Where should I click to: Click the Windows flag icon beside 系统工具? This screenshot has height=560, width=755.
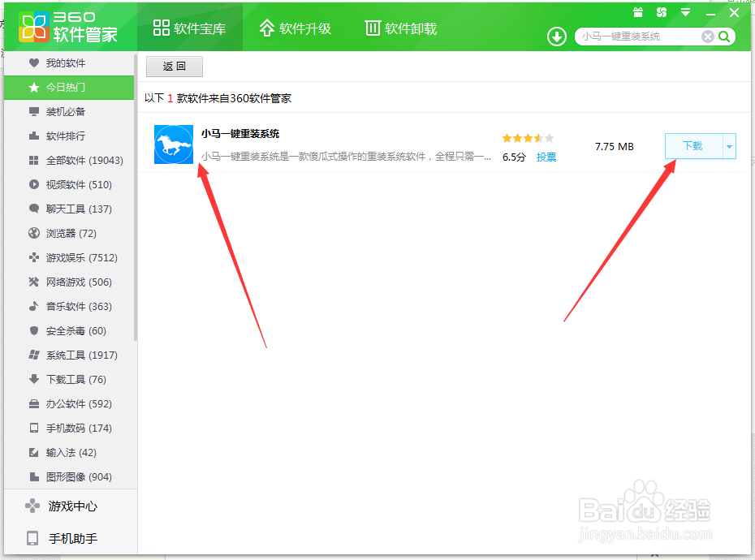[34, 355]
